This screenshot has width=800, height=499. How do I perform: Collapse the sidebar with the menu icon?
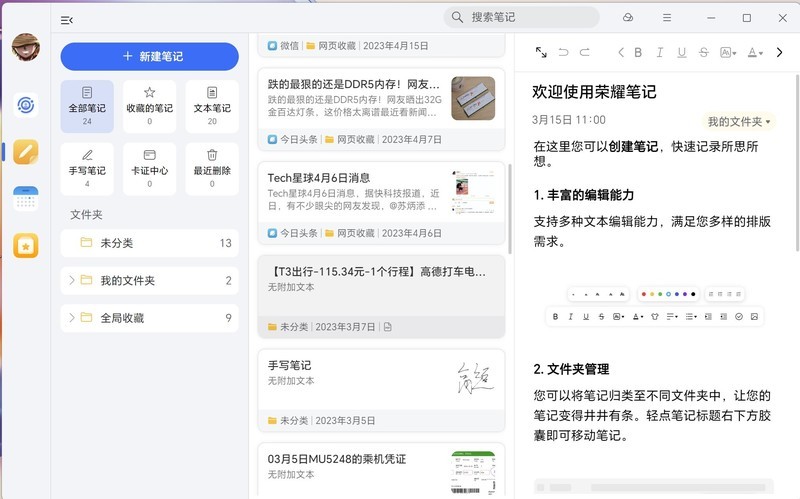(67, 20)
